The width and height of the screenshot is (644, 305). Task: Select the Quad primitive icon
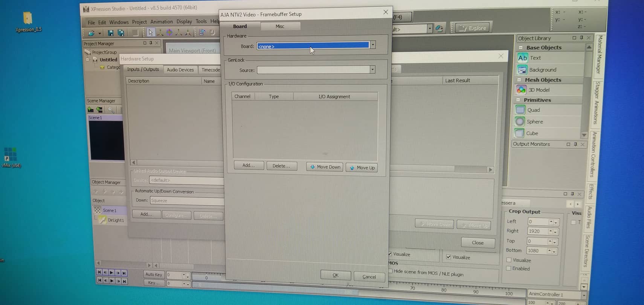[520, 110]
